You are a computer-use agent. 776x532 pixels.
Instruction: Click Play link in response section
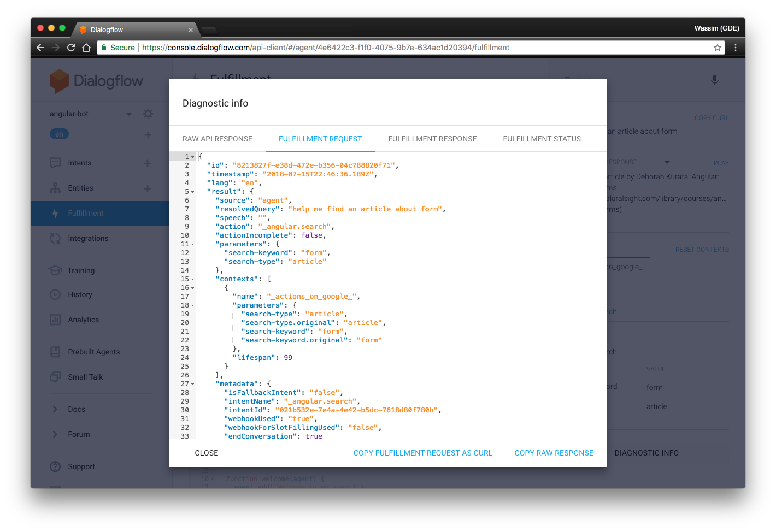(721, 163)
